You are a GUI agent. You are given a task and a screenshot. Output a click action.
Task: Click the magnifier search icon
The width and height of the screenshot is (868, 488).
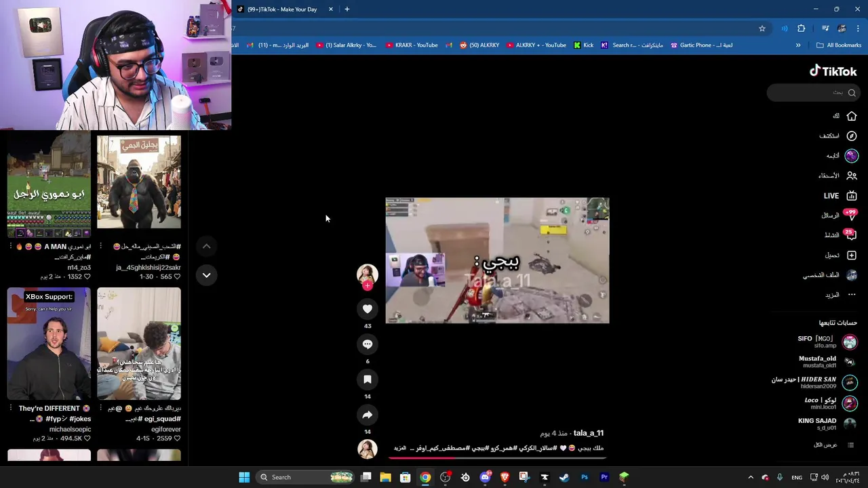(x=852, y=93)
